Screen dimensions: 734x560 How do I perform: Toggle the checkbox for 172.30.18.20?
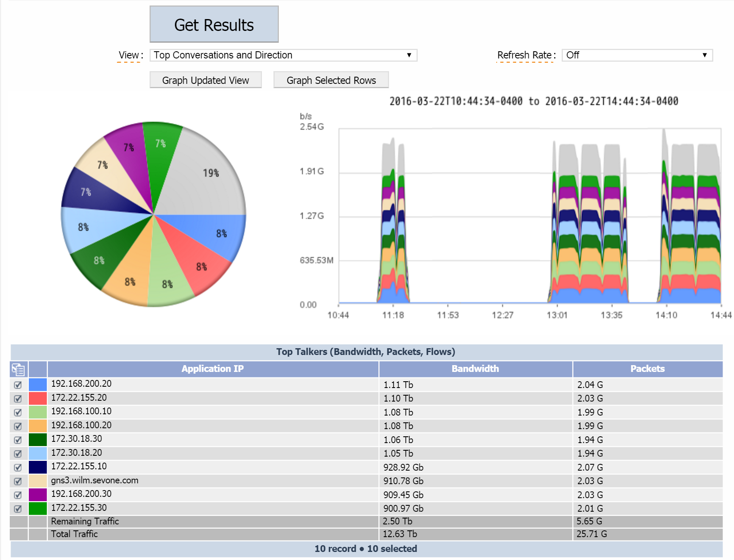pyautogui.click(x=18, y=454)
